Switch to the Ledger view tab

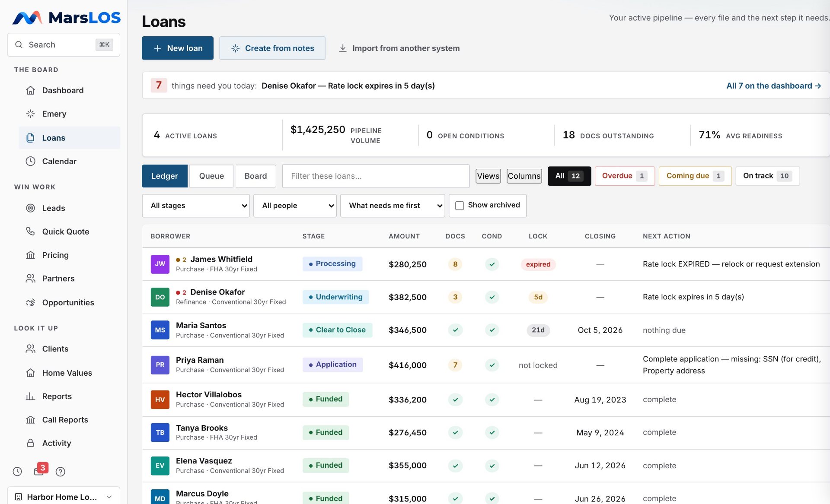pos(165,176)
